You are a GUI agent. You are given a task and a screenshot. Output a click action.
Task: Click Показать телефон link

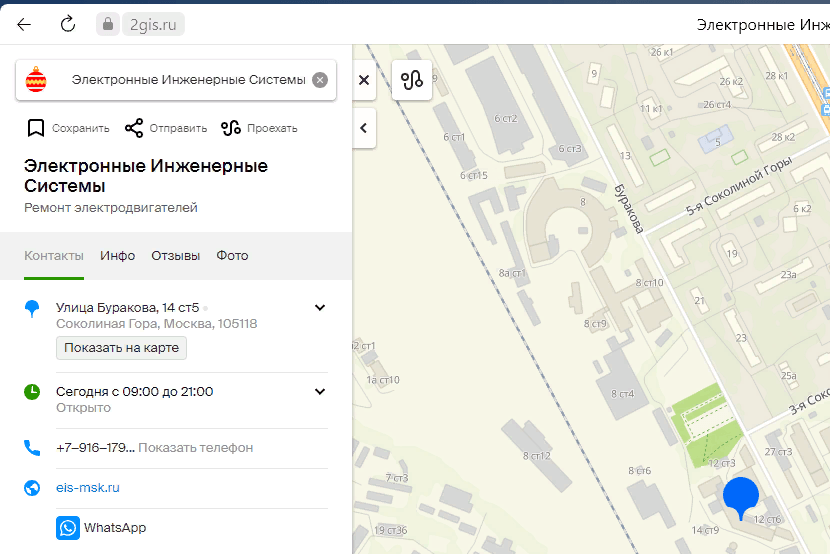(195, 448)
